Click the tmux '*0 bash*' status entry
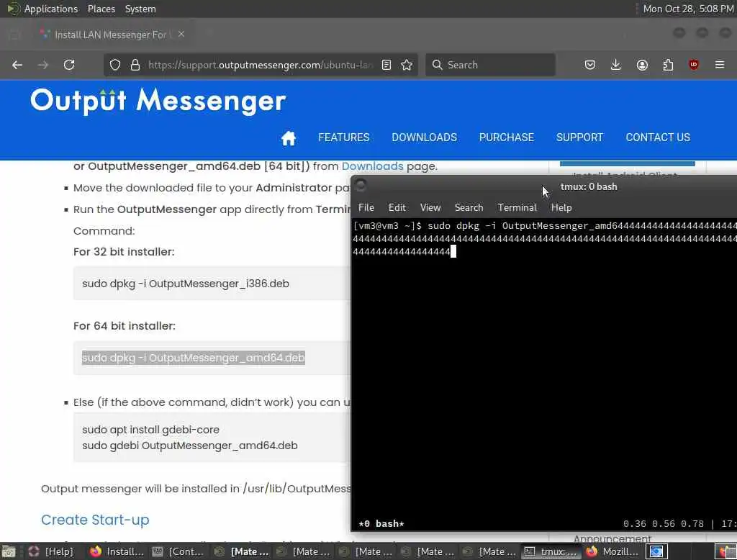 click(x=381, y=523)
